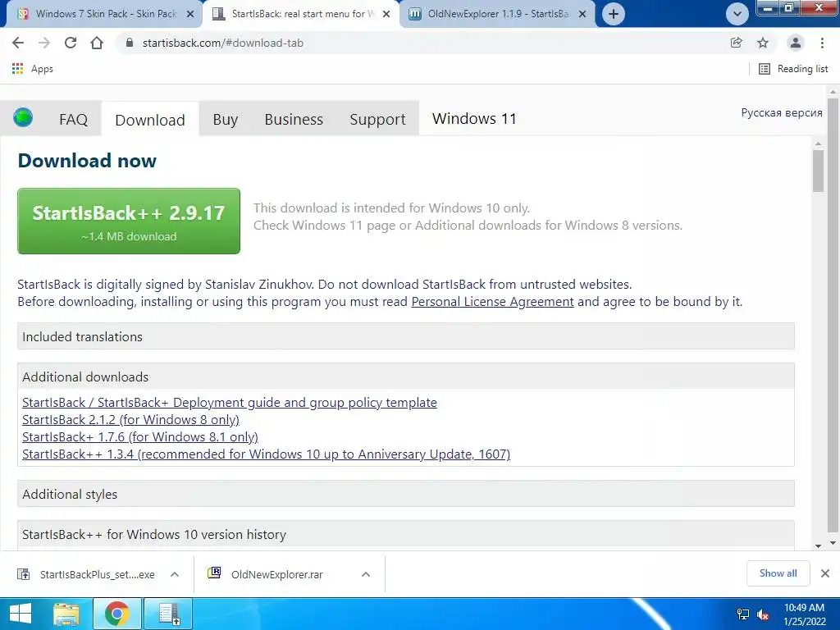
Task: Expand Additional styles section
Action: [405, 494]
